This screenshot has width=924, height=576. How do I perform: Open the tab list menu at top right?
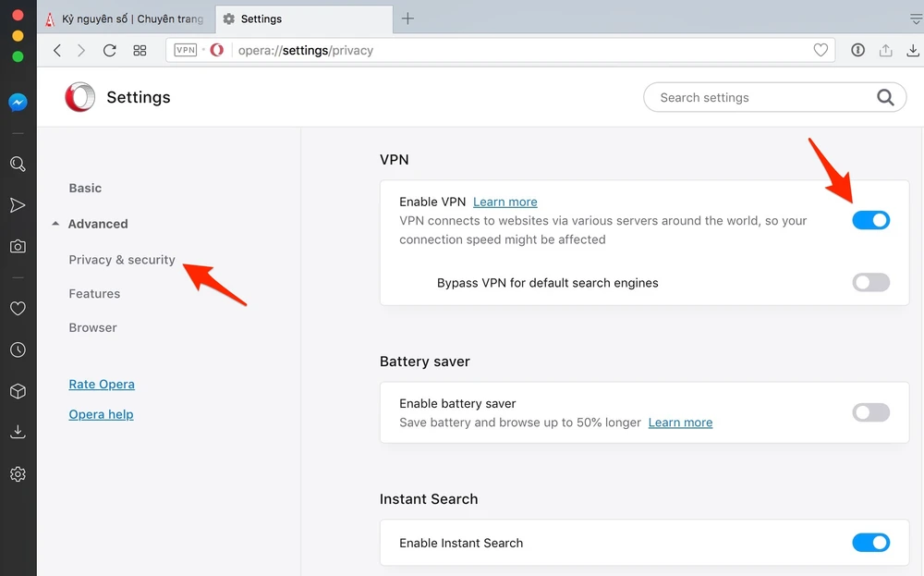pyautogui.click(x=916, y=18)
